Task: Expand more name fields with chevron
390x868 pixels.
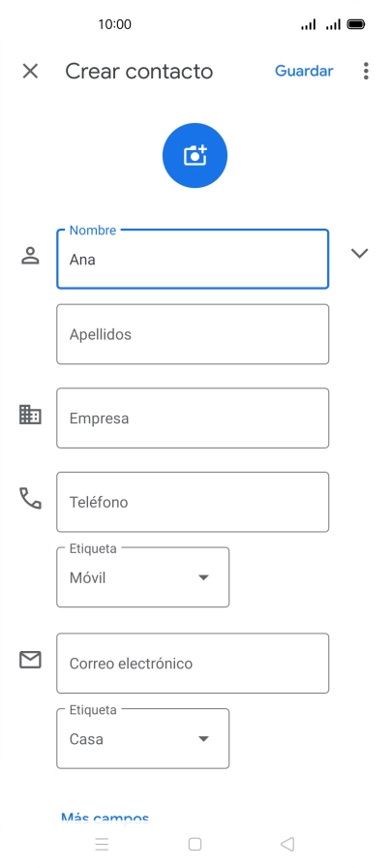Action: click(360, 253)
